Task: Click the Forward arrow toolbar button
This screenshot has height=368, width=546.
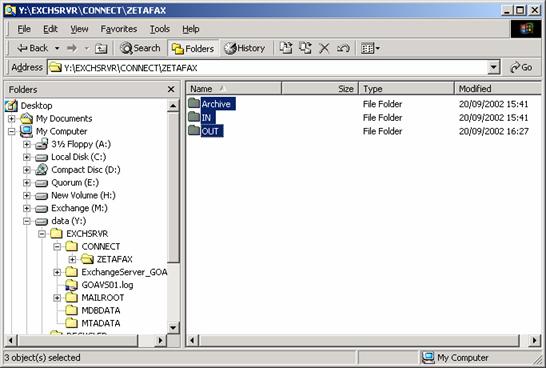Action: (x=72, y=48)
